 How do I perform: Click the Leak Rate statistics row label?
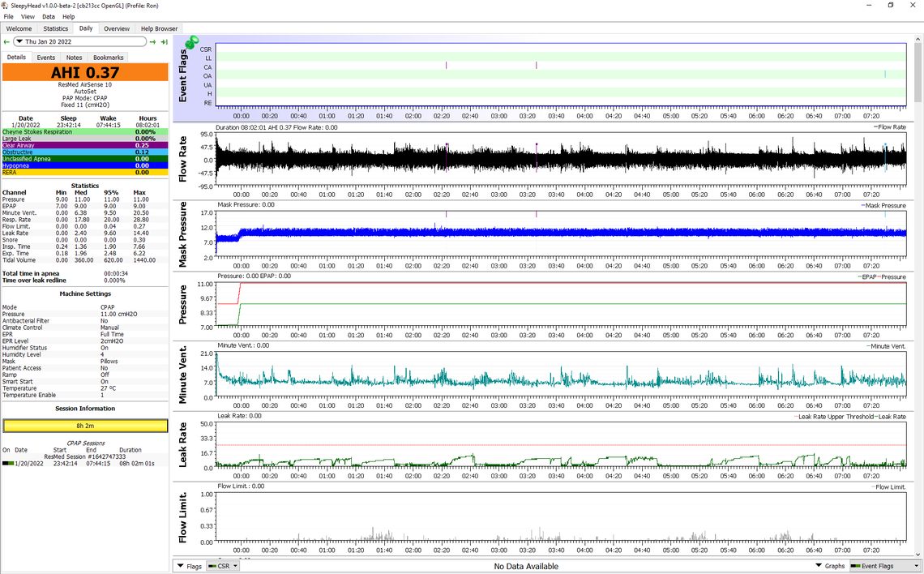coord(15,233)
